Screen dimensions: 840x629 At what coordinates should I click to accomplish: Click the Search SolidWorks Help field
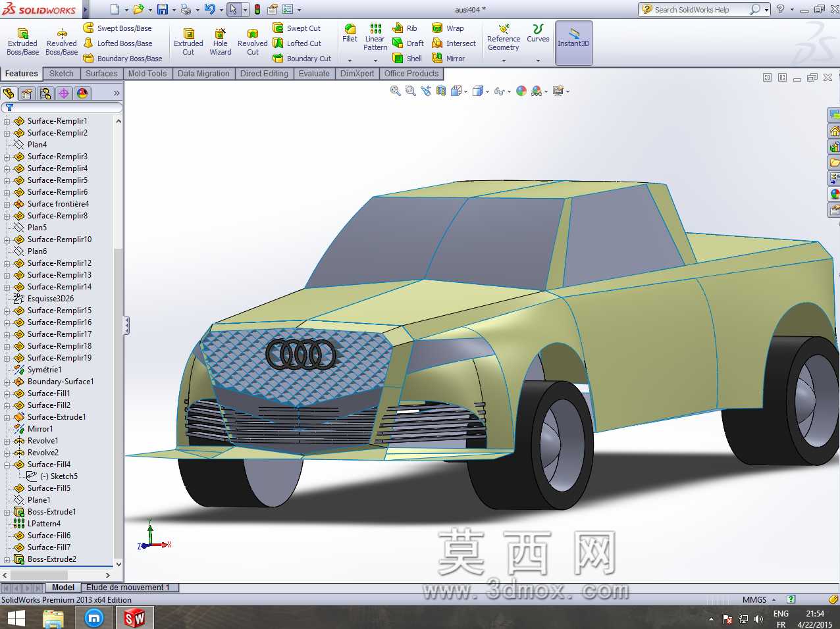(700, 9)
